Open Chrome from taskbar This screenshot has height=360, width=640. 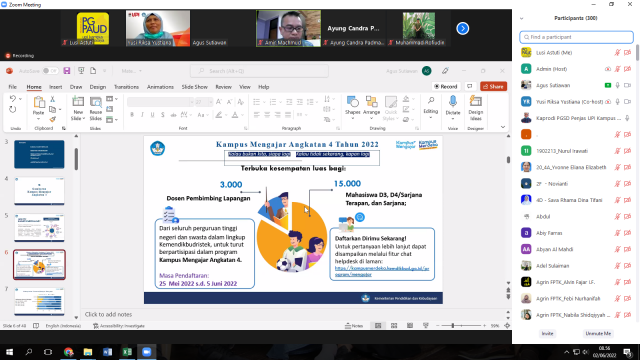tap(68, 352)
